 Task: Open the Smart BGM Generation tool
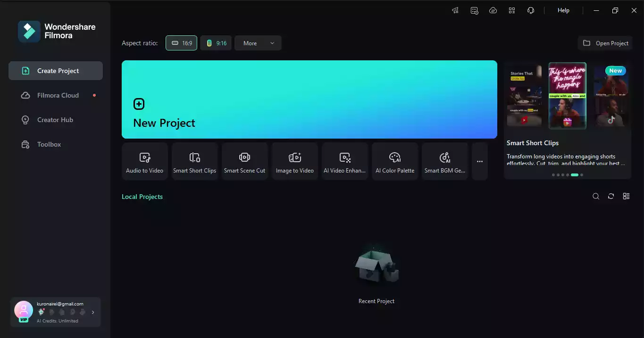(445, 161)
